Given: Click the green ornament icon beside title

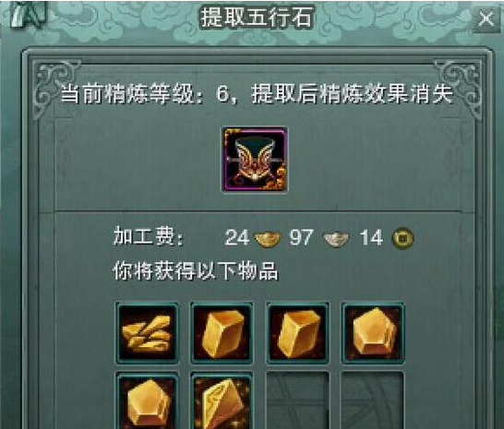Looking at the screenshot, I should [x=29, y=14].
